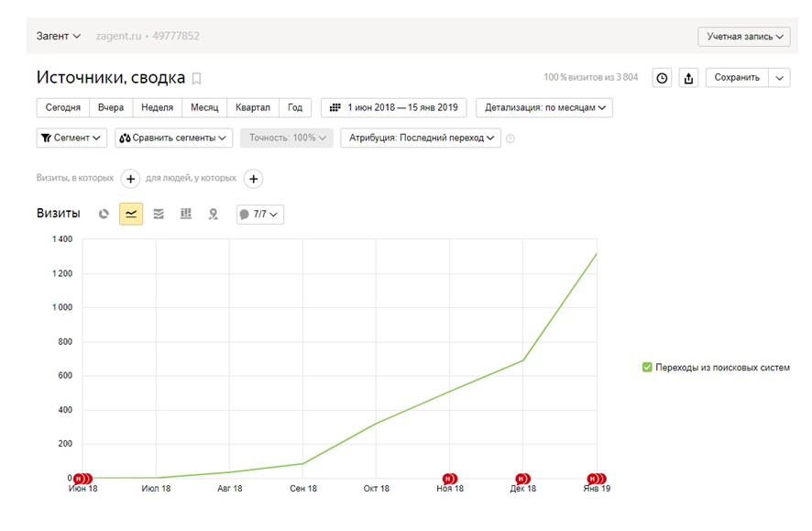812x531 pixels.
Task: Click the clock history icon
Action: [x=662, y=78]
